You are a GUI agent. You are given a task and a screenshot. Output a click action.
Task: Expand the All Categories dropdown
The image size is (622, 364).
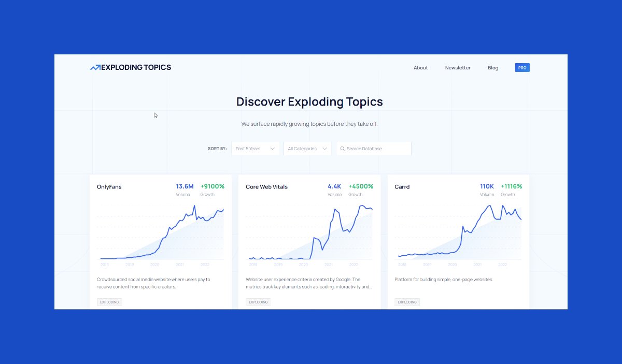[308, 149]
